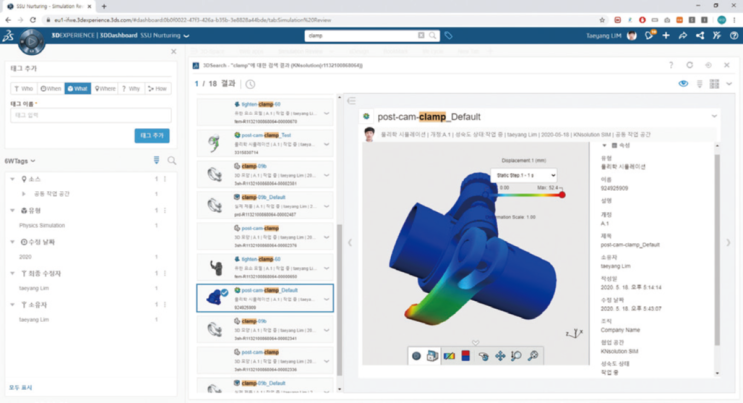Click the share arrow icon in the top bar
The image size is (743, 403).
683,36
